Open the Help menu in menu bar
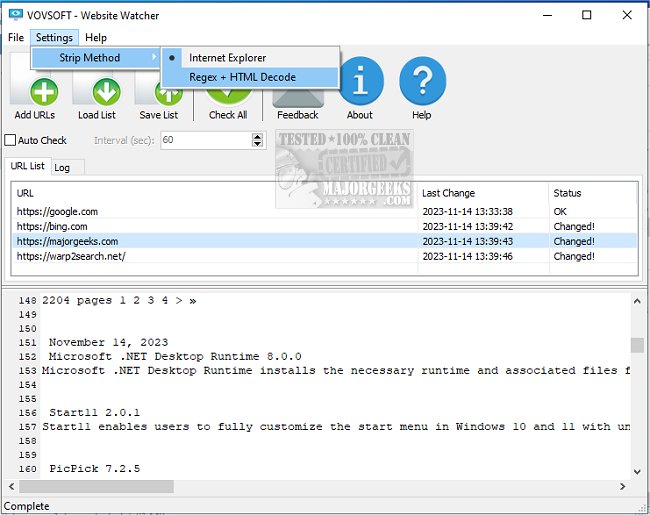The height and width of the screenshot is (515, 650). pos(96,38)
